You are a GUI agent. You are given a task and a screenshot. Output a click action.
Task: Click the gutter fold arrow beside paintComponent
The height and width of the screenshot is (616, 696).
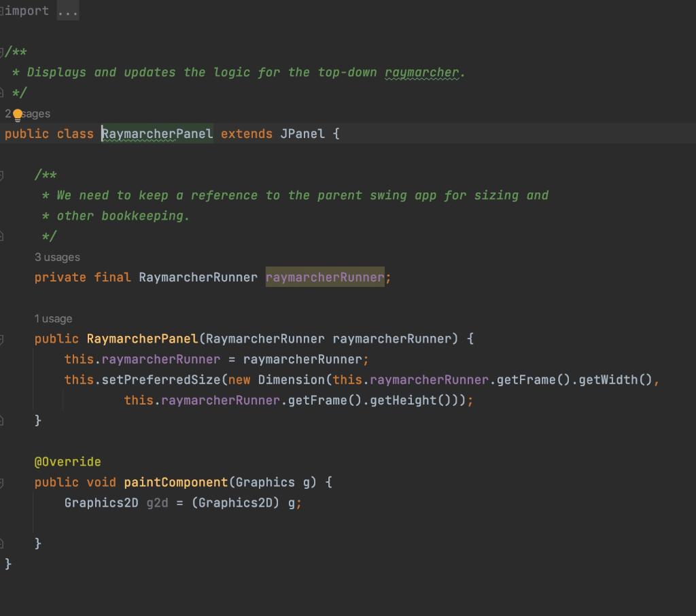coord(3,482)
